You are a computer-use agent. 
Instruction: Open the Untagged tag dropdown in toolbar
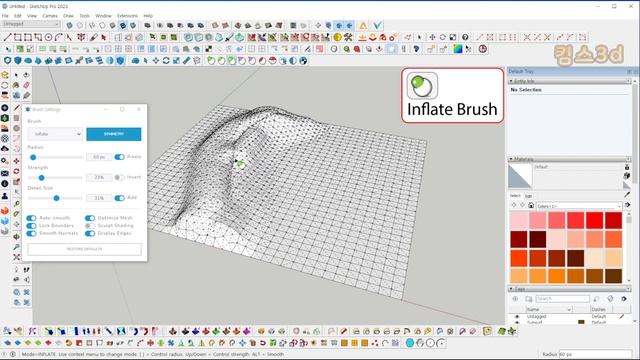coord(31,24)
